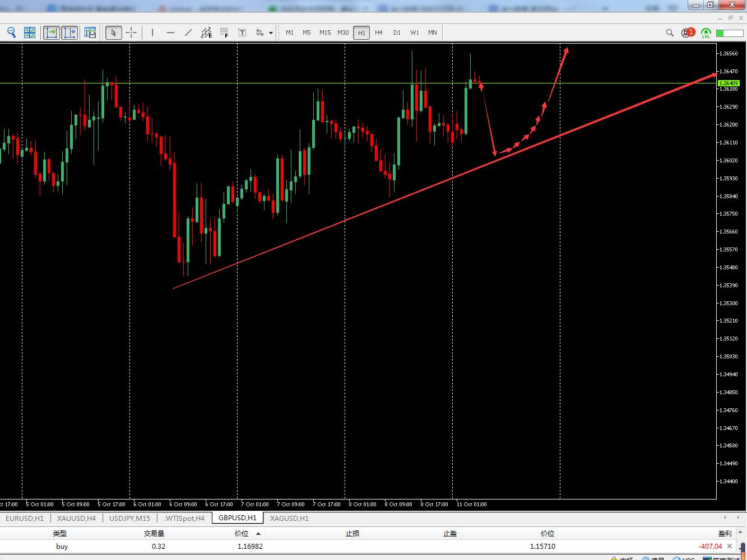The width and height of the screenshot is (747, 560).
Task: Open the XAGUSD,H1 chart tab
Action: pyautogui.click(x=289, y=518)
